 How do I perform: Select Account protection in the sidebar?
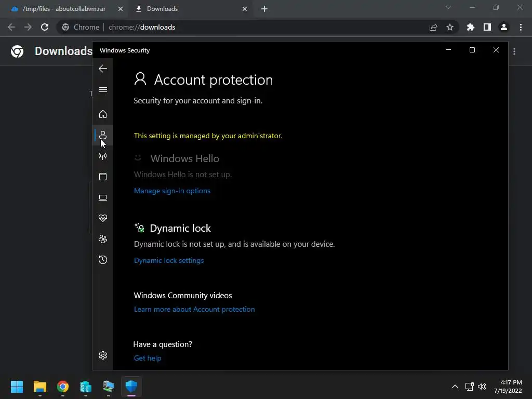[x=103, y=135]
